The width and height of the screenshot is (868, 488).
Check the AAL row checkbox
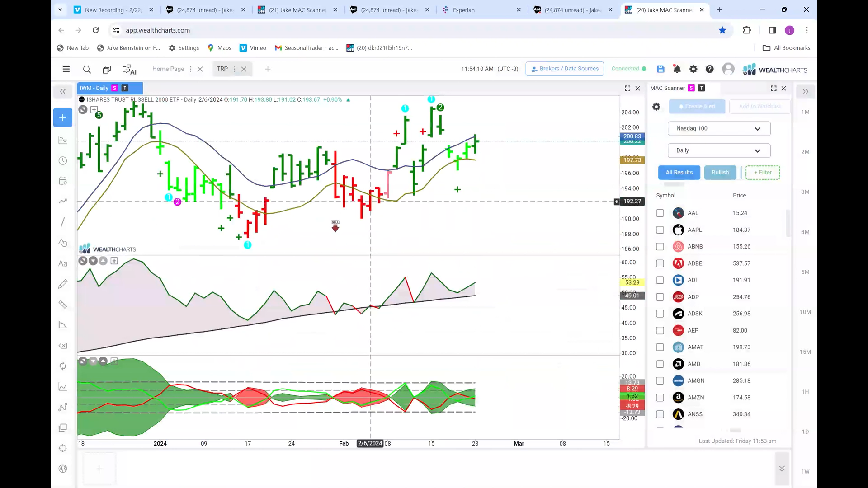coord(660,213)
